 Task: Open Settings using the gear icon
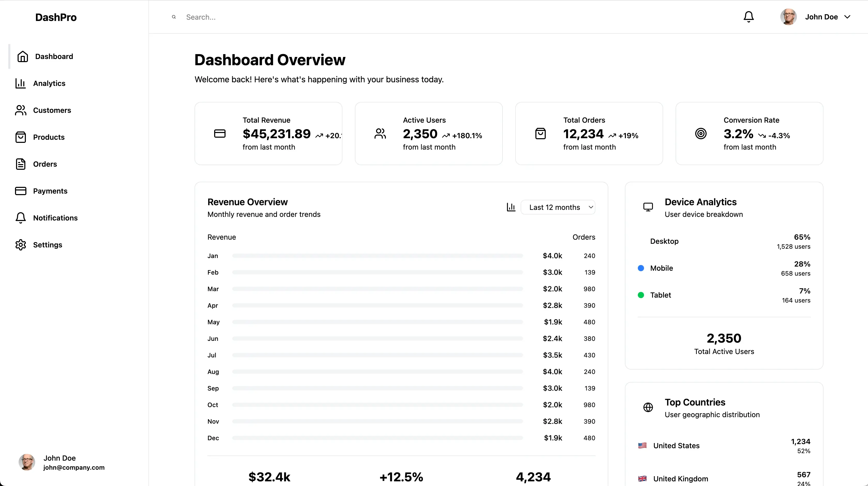(x=20, y=245)
